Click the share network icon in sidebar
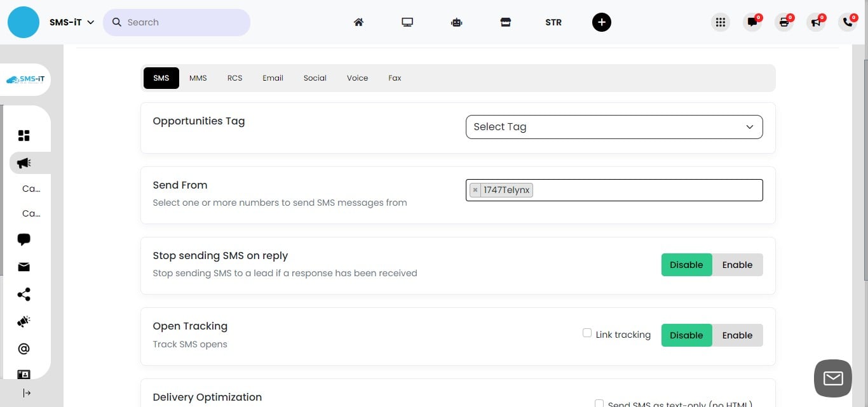Viewport: 868px width, 407px height. click(x=24, y=294)
